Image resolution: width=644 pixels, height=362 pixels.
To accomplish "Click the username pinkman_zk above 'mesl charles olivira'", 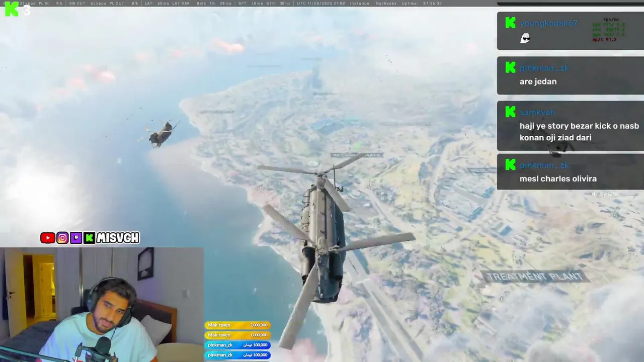I will (544, 165).
